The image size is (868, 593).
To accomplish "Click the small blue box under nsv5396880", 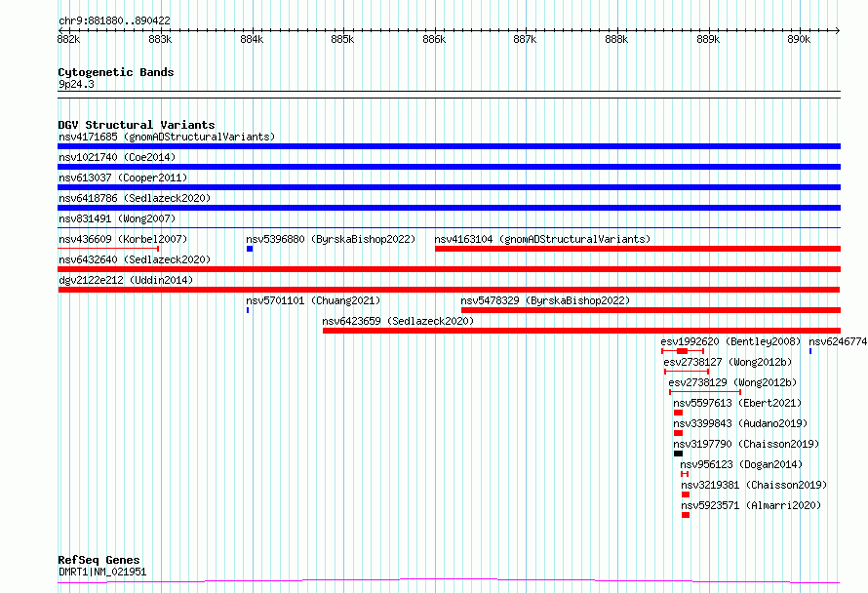I will tap(250, 249).
